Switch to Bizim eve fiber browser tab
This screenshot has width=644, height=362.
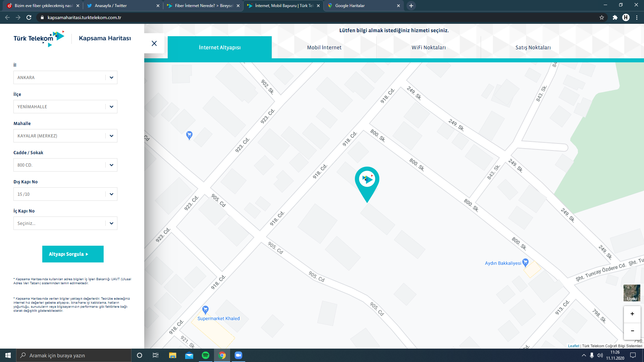click(43, 6)
